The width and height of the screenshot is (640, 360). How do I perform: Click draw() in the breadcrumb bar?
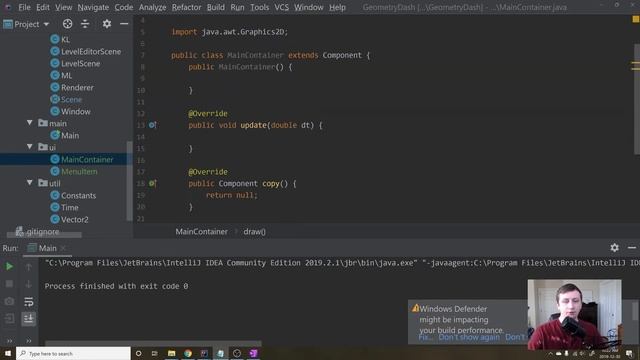click(x=254, y=231)
